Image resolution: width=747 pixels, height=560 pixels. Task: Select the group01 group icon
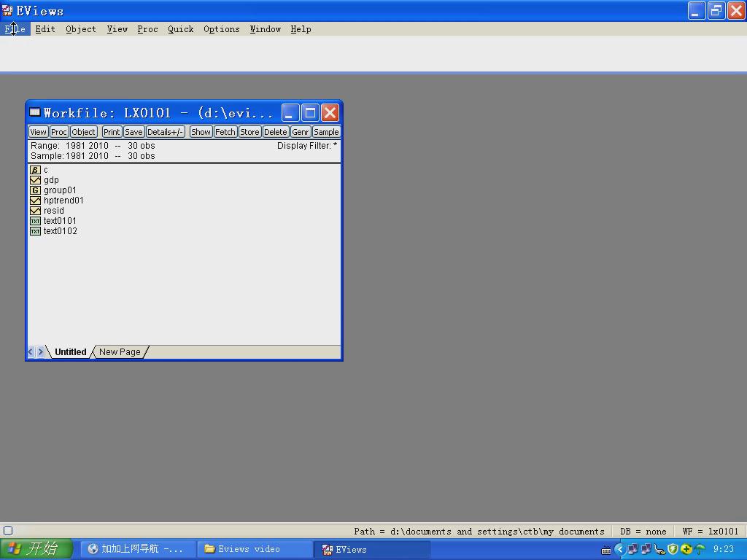35,190
